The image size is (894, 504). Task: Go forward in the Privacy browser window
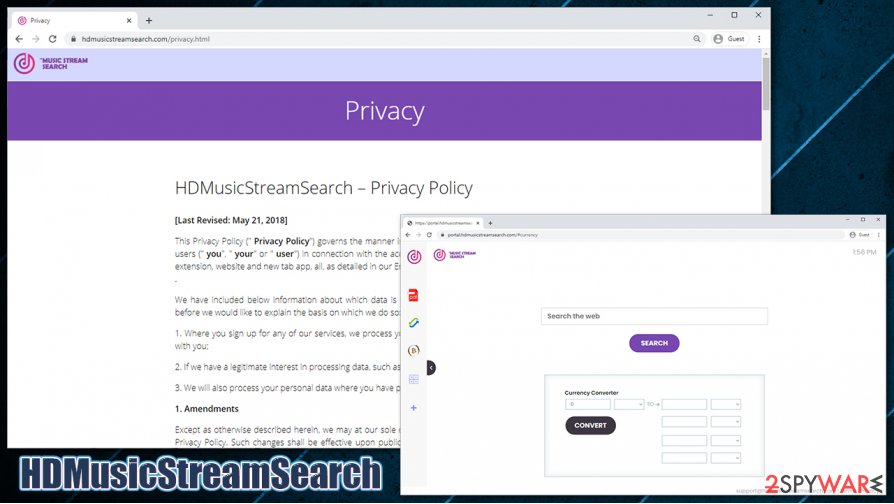36,39
